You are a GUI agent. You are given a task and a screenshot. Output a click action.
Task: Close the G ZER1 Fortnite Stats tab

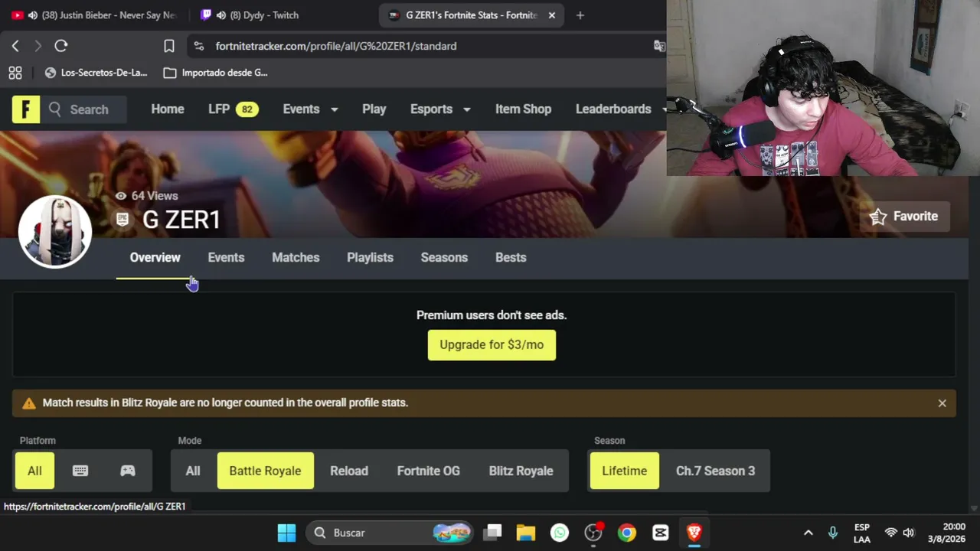pyautogui.click(x=552, y=15)
